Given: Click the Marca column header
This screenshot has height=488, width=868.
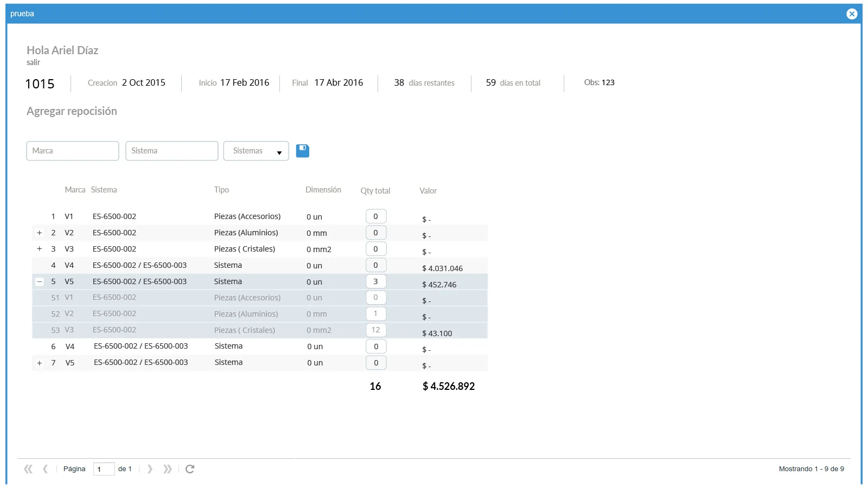Looking at the screenshot, I should pyautogui.click(x=75, y=190).
